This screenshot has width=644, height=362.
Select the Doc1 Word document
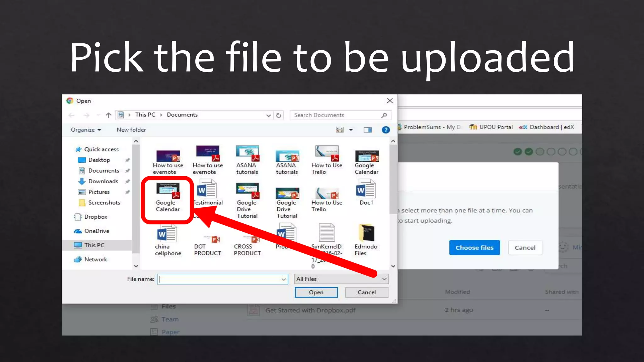click(366, 192)
